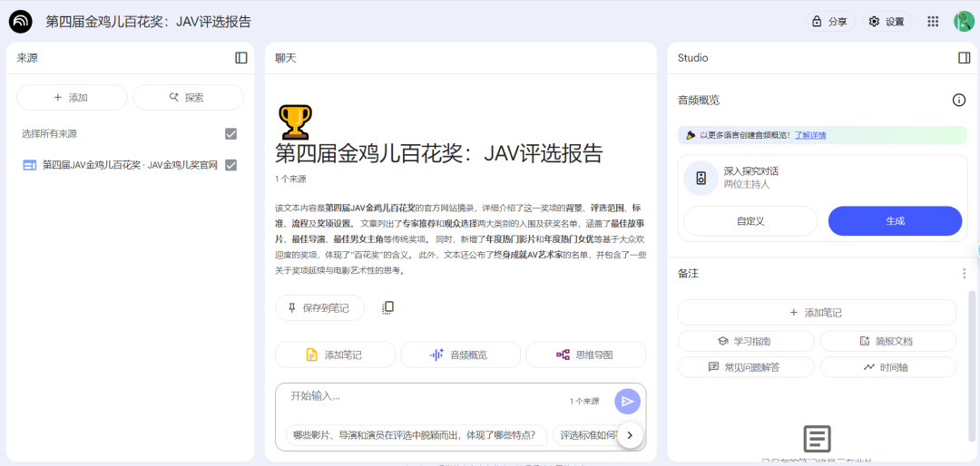Open the Mind map button
The image size is (980, 466).
pyautogui.click(x=585, y=354)
